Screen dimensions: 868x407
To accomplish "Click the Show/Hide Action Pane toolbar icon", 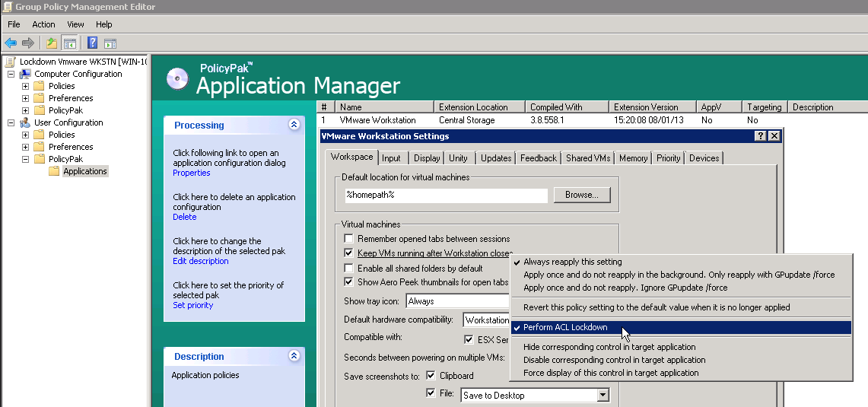I will click(x=110, y=43).
